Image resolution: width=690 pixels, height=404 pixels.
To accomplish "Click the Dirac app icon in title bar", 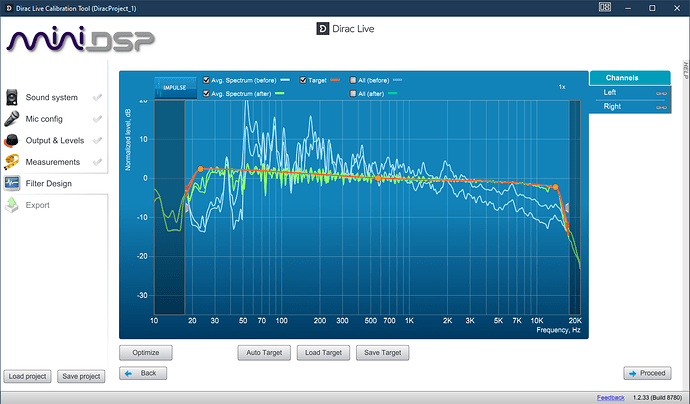I will point(8,8).
